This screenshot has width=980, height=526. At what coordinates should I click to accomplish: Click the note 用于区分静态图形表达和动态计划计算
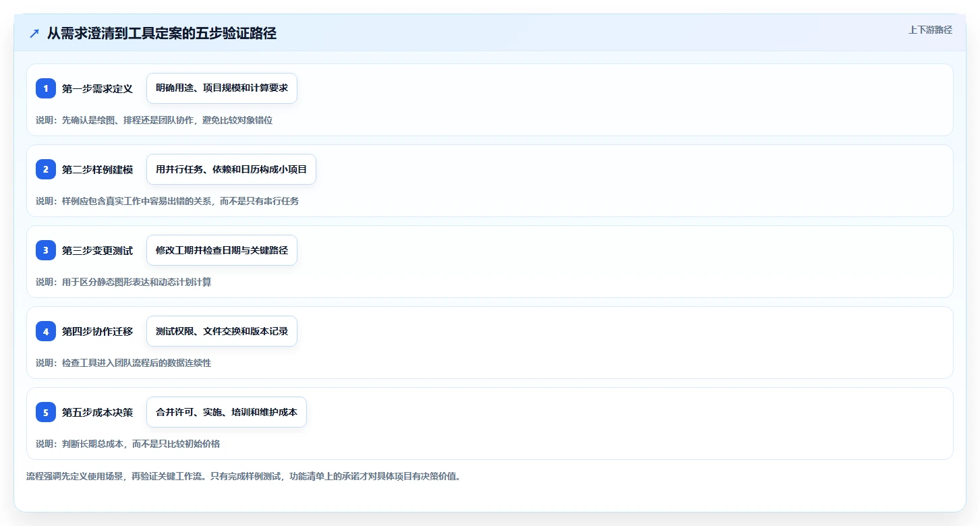tap(123, 282)
